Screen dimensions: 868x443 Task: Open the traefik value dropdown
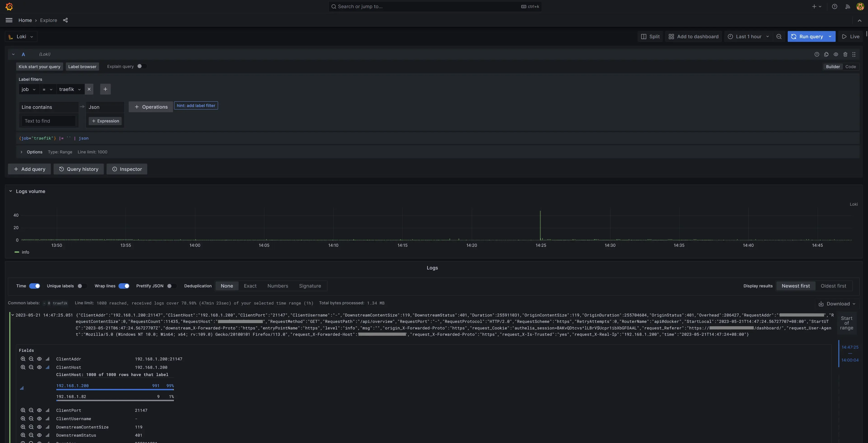(x=70, y=89)
